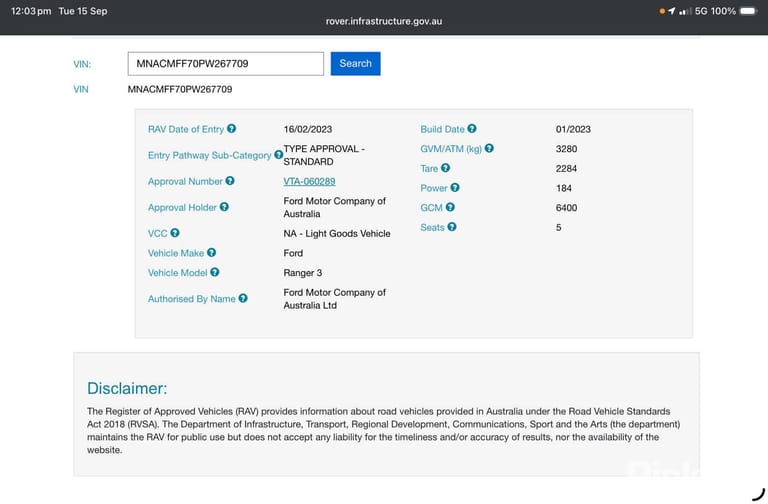768x504 pixels.
Task: Tap the rover.infrastructure.gov.au address bar
Action: click(x=384, y=22)
